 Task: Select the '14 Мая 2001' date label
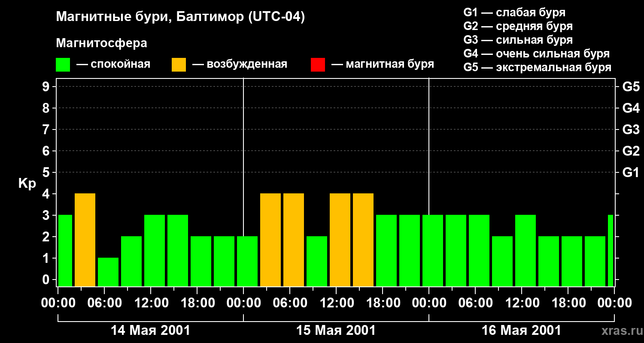click(150, 331)
